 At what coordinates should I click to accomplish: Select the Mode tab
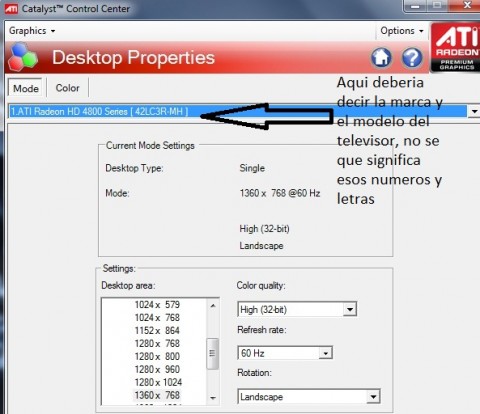25,88
